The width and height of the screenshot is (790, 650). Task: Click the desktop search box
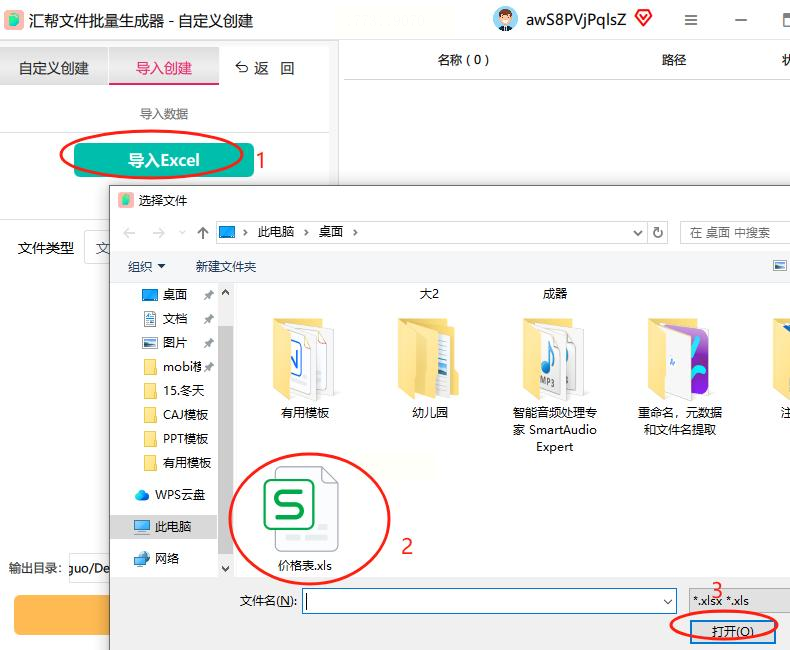(735, 233)
